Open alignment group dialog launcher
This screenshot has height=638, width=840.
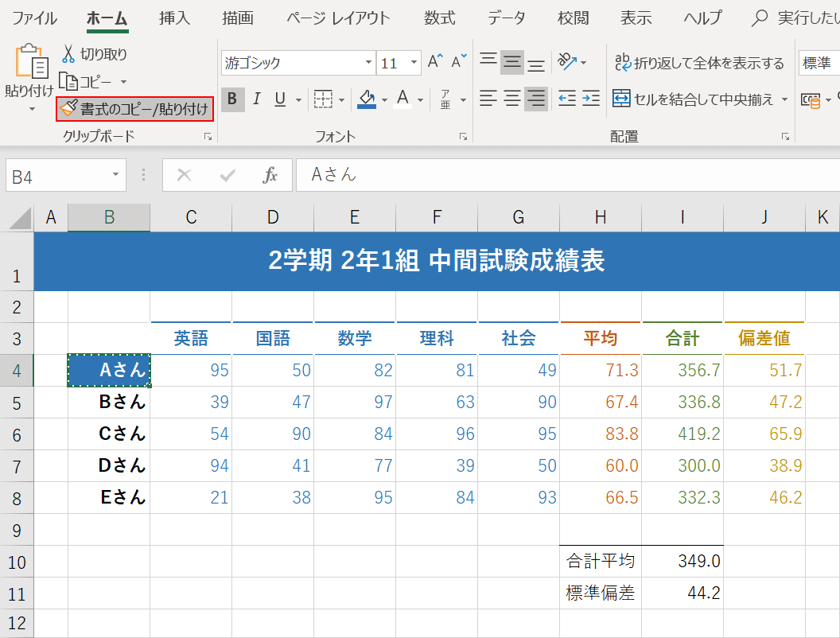(785, 137)
